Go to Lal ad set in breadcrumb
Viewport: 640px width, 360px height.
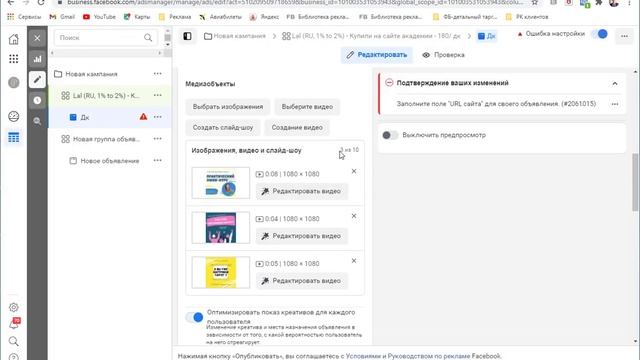[x=371, y=36]
